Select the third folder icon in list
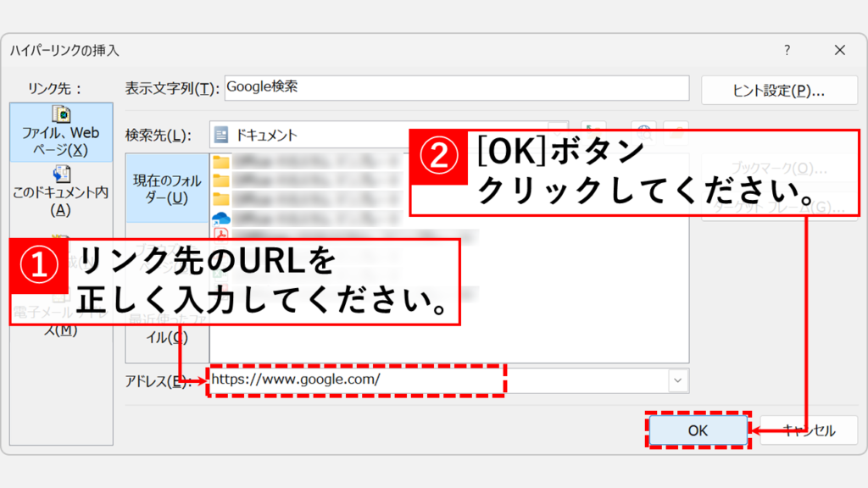Image resolution: width=868 pixels, height=488 pixels. coord(221,198)
